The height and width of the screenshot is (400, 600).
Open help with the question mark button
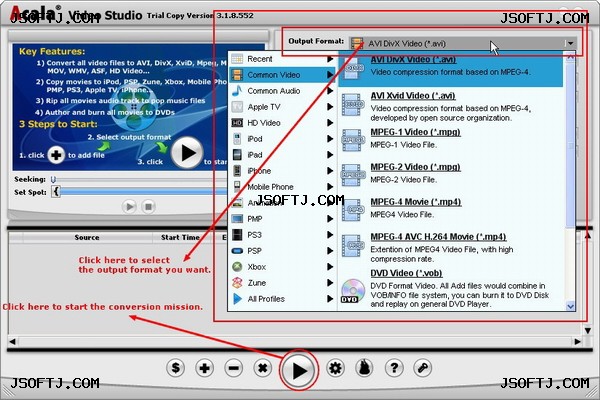(x=394, y=368)
